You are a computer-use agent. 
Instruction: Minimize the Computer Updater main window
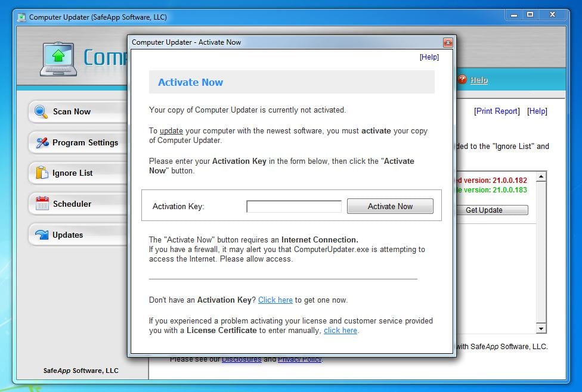[x=513, y=15]
